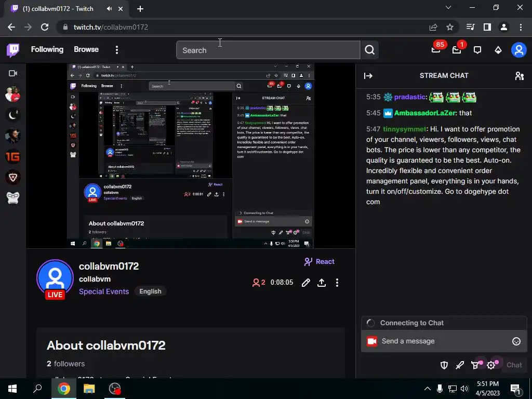Open the Windows Start menu
This screenshot has height=399, width=532.
12,389
